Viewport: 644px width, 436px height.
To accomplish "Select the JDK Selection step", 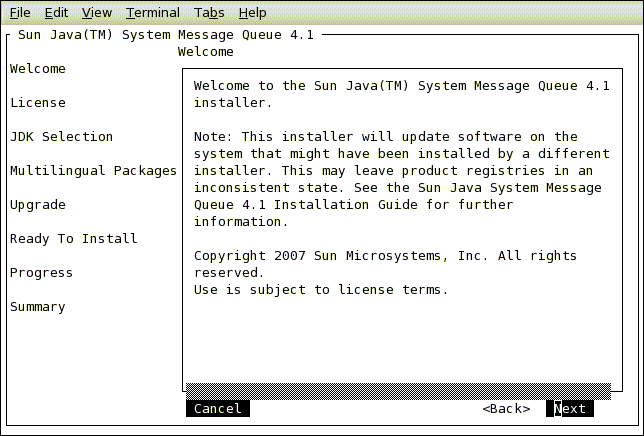I will point(61,137).
